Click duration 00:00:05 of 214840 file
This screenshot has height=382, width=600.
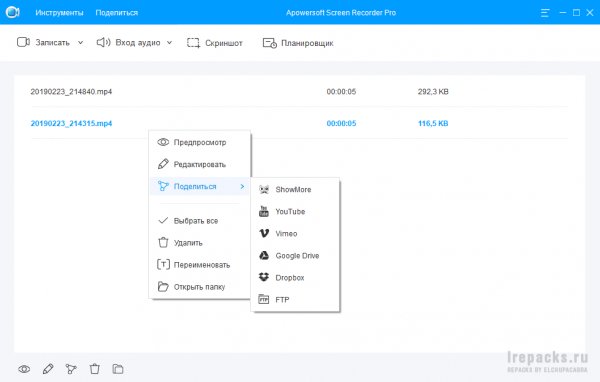pyautogui.click(x=341, y=91)
